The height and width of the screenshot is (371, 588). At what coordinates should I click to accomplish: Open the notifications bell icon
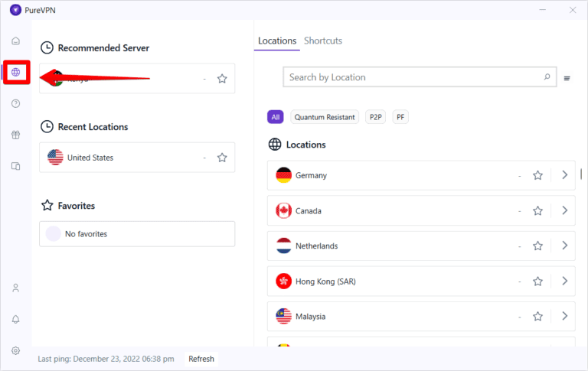tap(15, 319)
